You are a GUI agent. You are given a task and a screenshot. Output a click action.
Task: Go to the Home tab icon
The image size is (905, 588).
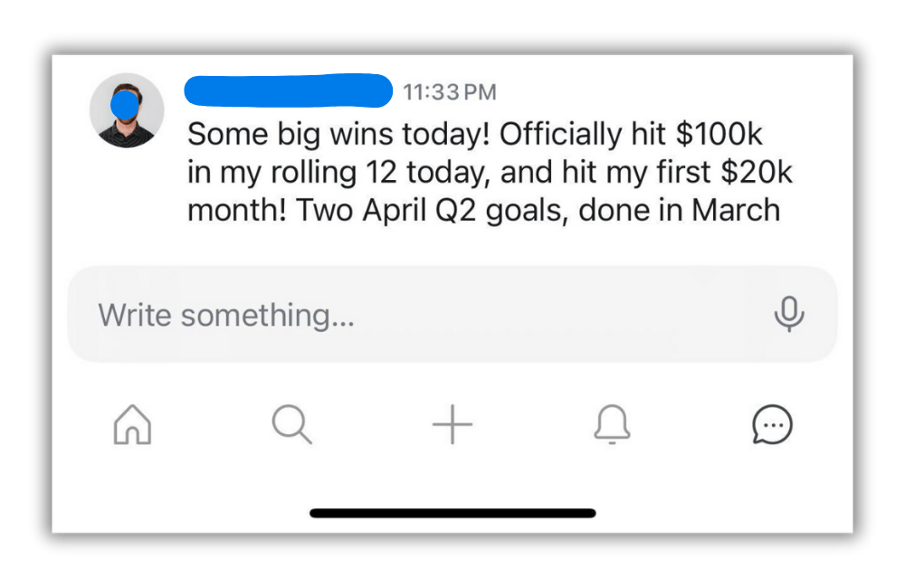132,424
